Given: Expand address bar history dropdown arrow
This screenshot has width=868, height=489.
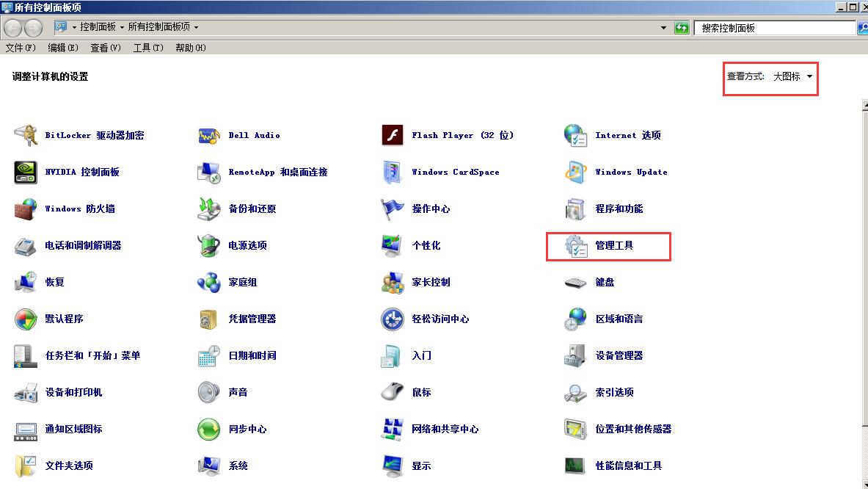Looking at the screenshot, I should click(x=663, y=27).
